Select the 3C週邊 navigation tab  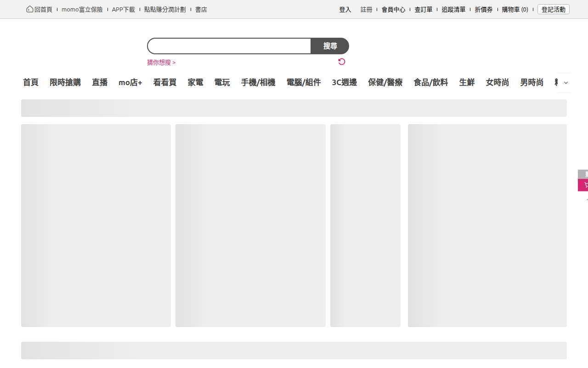pos(345,82)
